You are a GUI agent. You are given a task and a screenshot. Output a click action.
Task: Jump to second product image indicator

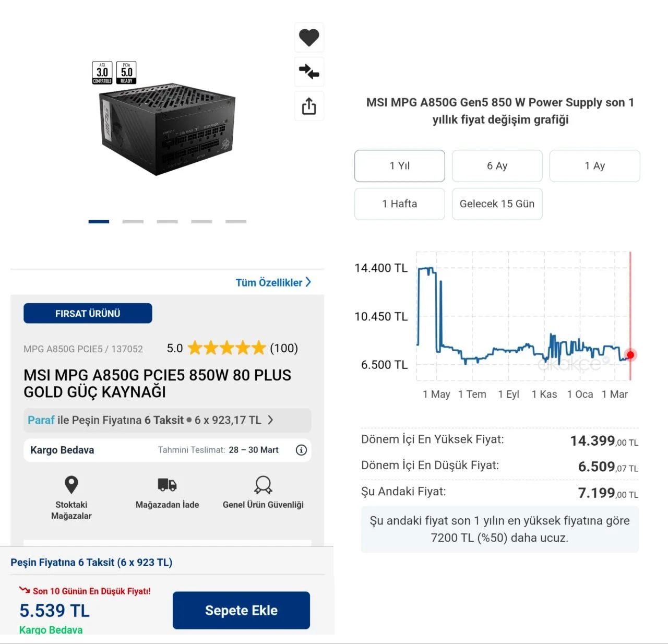pos(133,222)
